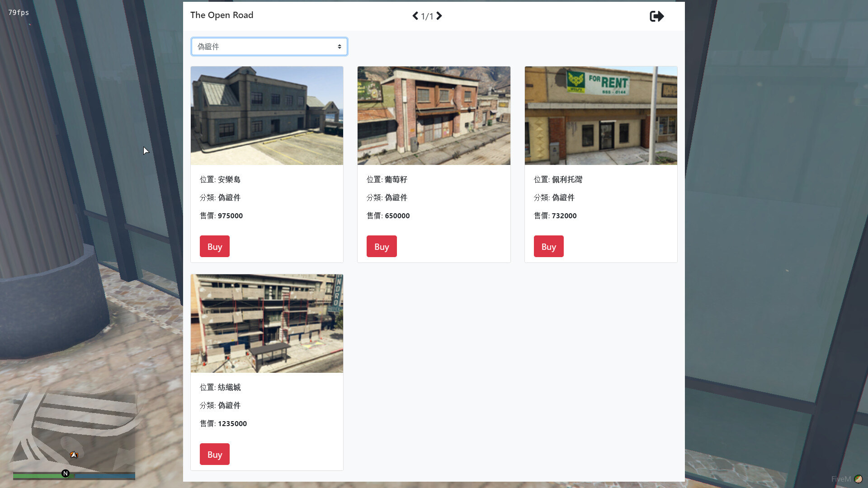Image resolution: width=868 pixels, height=488 pixels.
Task: Click location text 位置: 安樂島
Action: [x=220, y=179]
